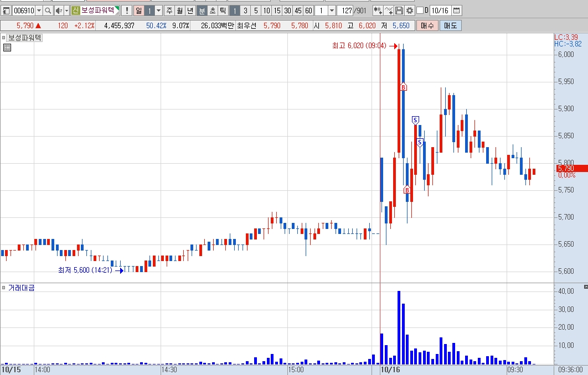This screenshot has width=588, height=375.
Task: Click the stock search magnifier icon
Action: click(x=48, y=11)
